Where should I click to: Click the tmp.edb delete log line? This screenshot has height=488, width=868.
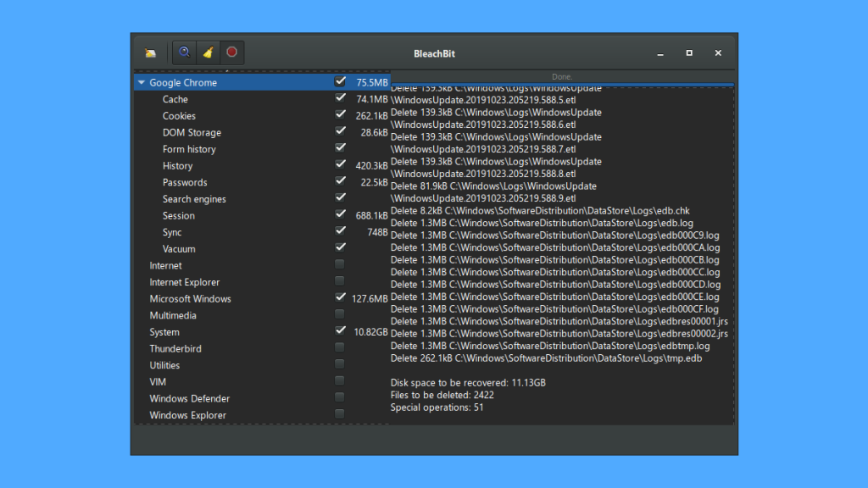[546, 358]
